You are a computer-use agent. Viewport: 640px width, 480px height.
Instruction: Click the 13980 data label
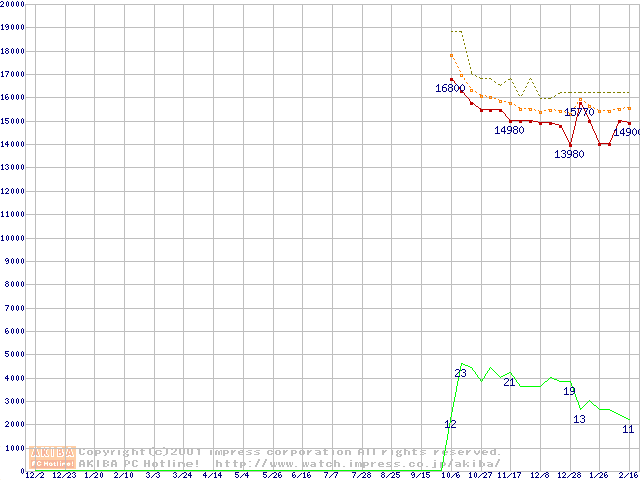(569, 155)
